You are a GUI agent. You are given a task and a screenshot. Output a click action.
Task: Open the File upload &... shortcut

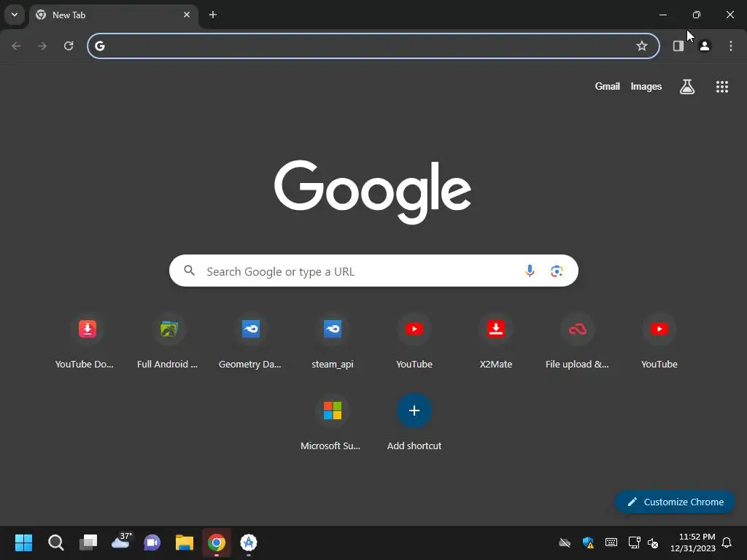click(578, 342)
